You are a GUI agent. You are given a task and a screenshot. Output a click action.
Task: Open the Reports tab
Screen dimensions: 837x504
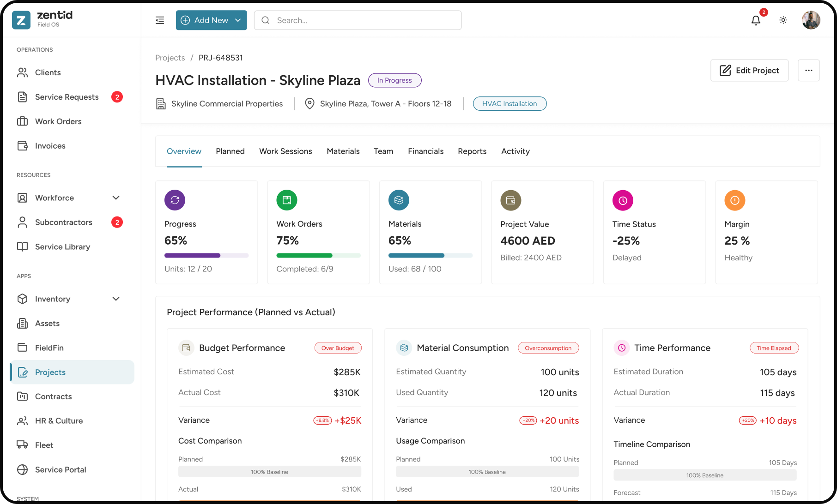coord(473,151)
